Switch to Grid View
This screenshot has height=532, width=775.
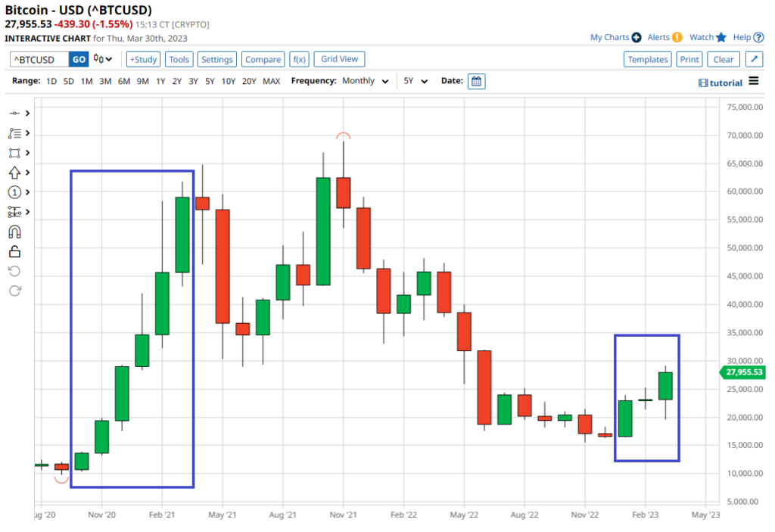(x=340, y=59)
